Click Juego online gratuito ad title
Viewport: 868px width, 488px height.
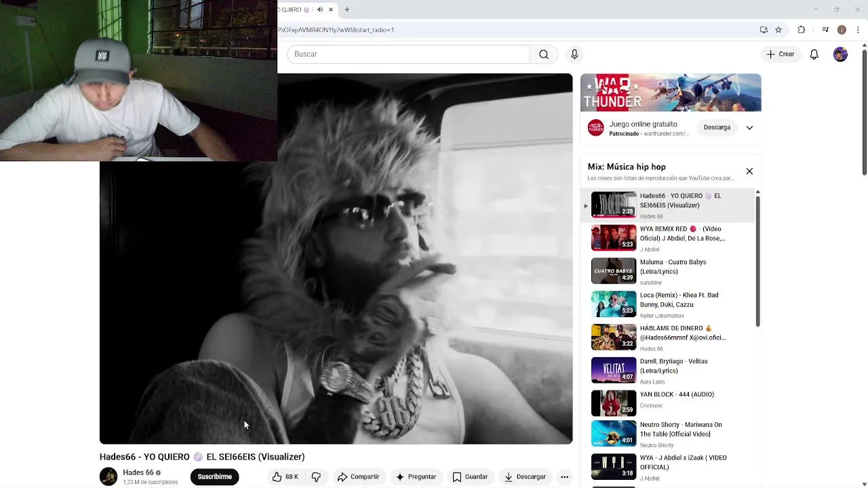tap(643, 124)
